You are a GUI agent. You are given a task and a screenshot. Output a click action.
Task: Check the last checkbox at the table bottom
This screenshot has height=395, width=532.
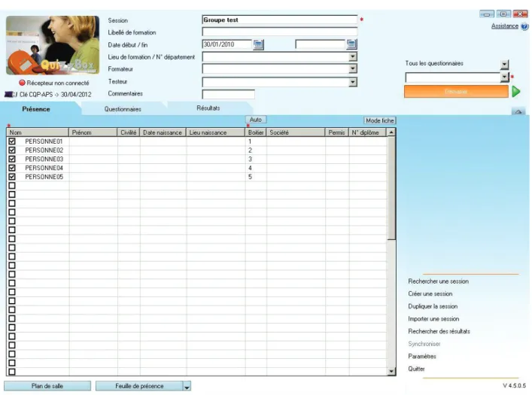12,372
